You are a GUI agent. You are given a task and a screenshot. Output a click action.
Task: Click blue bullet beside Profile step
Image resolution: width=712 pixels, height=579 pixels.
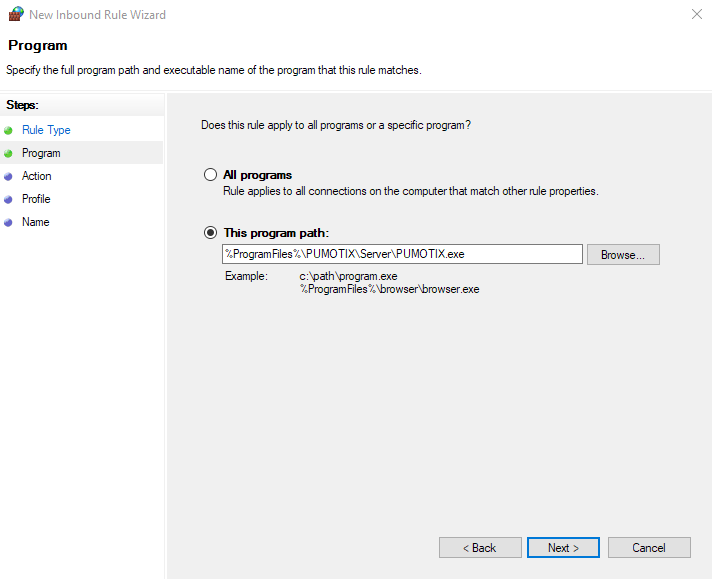(8, 199)
